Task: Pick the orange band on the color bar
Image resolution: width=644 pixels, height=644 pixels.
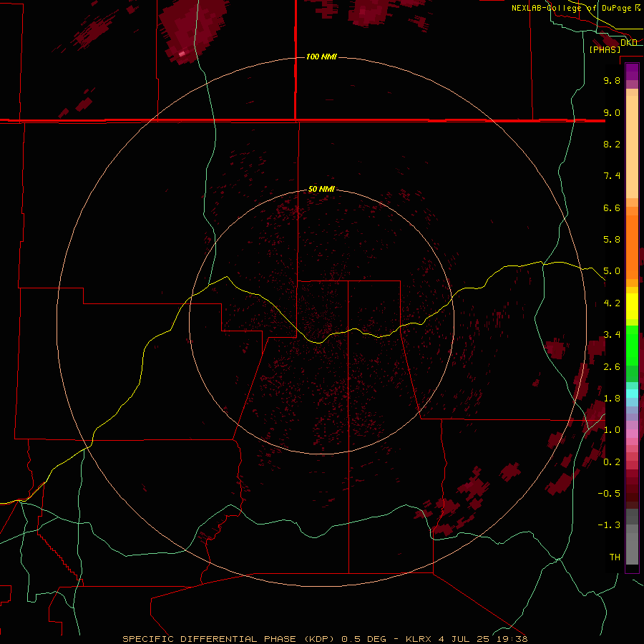Action: (632, 246)
